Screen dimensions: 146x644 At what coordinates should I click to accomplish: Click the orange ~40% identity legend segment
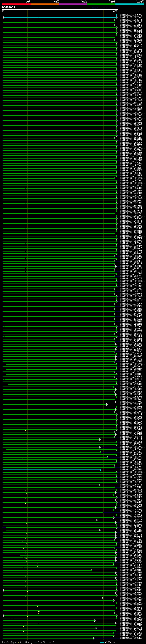coord(45,4)
